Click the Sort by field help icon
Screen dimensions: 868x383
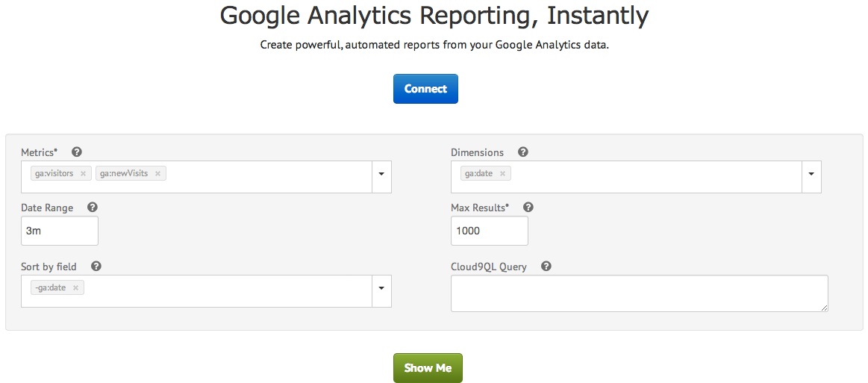(x=96, y=267)
